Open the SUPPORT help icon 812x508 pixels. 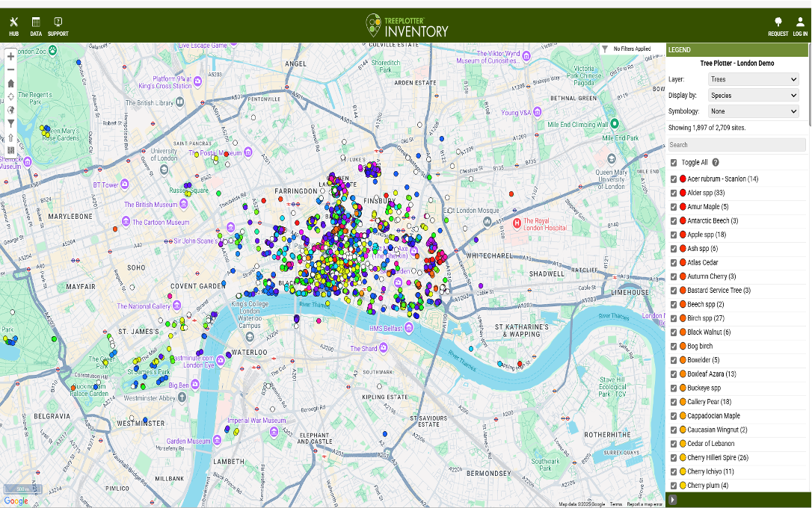point(58,26)
